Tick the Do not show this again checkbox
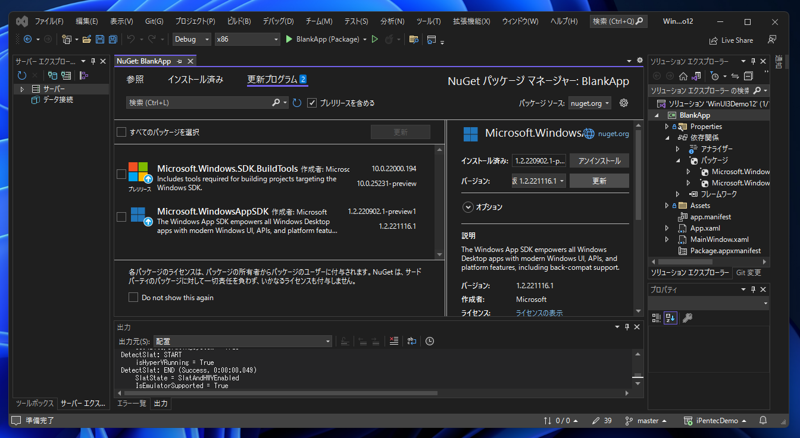The height and width of the screenshot is (438, 800). [x=133, y=297]
